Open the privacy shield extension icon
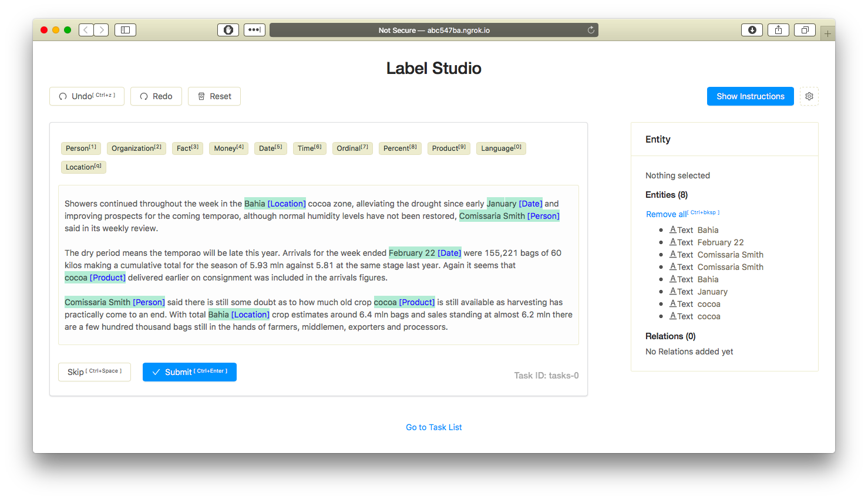 pos(228,30)
